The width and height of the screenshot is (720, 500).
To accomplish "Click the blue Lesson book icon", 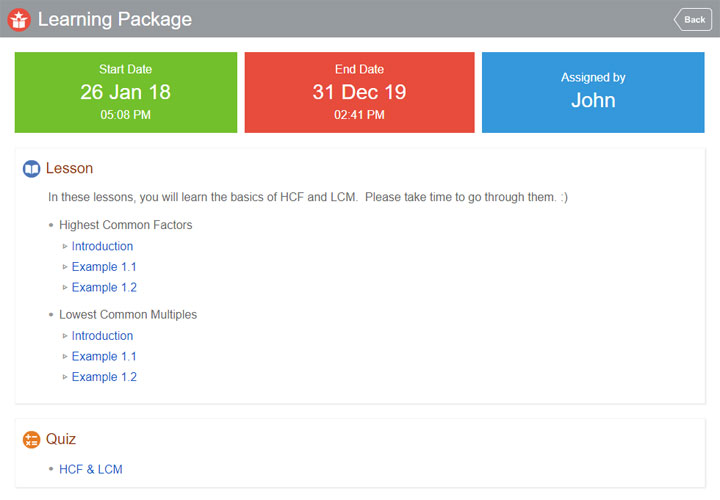I will click(31, 169).
